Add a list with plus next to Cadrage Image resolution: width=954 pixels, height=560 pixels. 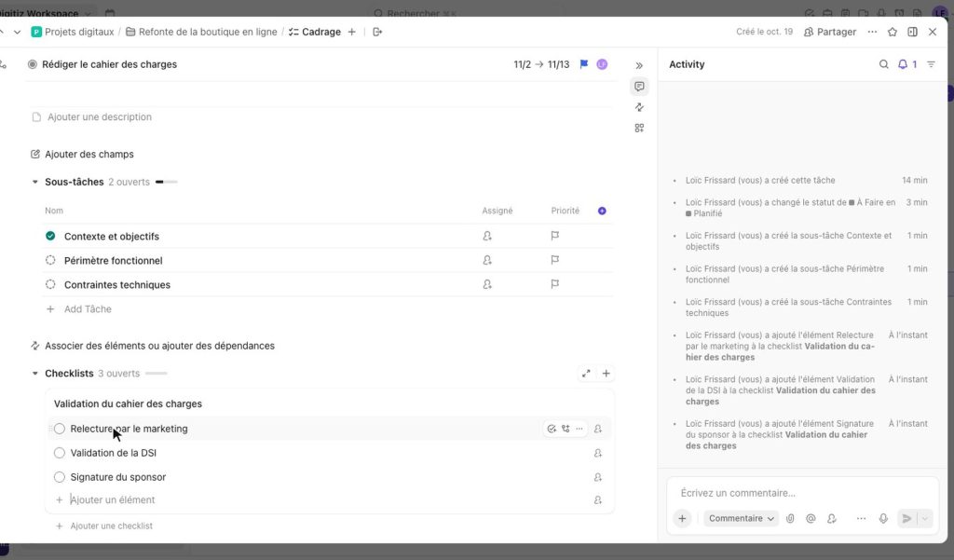pos(351,32)
